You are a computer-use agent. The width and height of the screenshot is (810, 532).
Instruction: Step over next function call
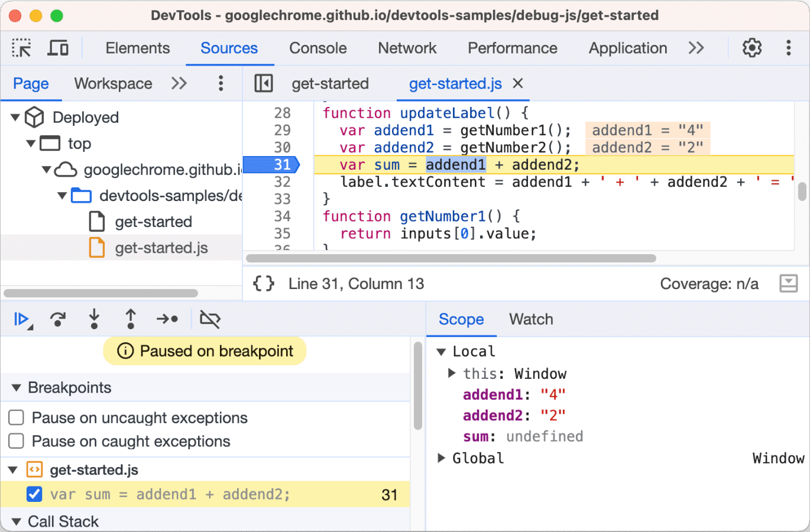pos(58,319)
